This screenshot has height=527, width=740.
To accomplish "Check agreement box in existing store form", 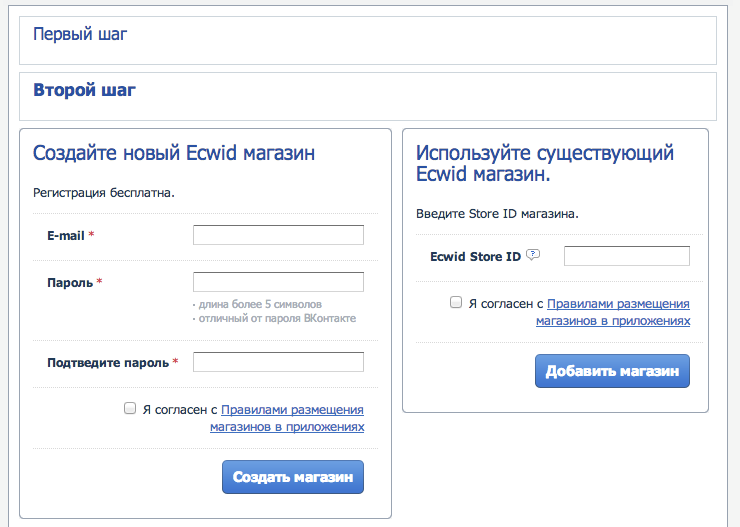I will pyautogui.click(x=456, y=302).
